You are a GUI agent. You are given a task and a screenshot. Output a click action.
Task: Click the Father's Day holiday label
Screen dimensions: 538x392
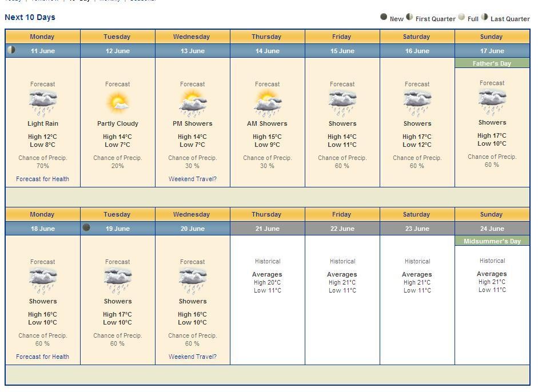[492, 63]
